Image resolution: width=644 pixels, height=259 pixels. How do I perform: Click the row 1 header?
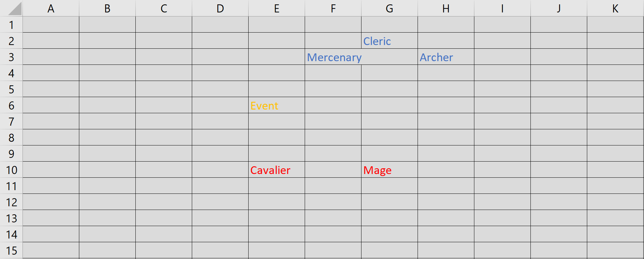coord(11,25)
